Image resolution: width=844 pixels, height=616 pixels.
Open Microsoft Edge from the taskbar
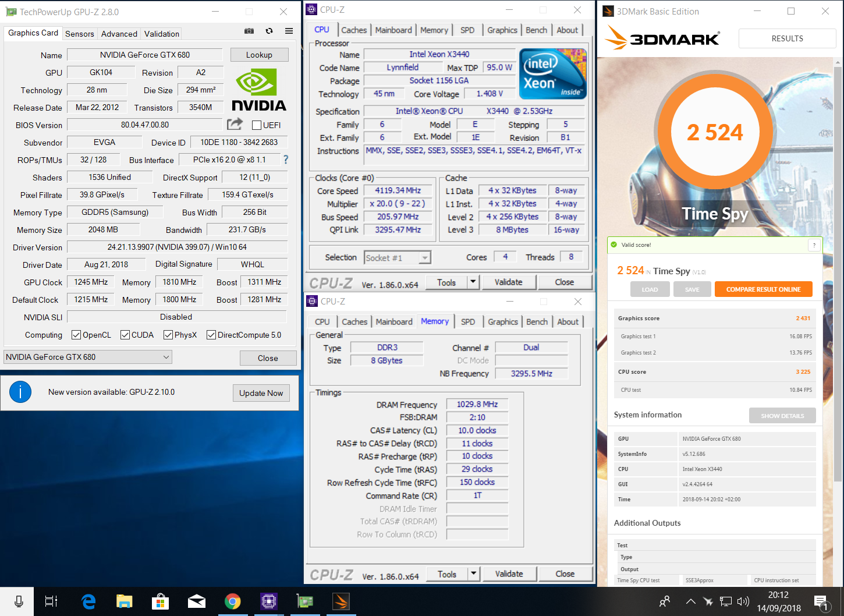(x=88, y=601)
